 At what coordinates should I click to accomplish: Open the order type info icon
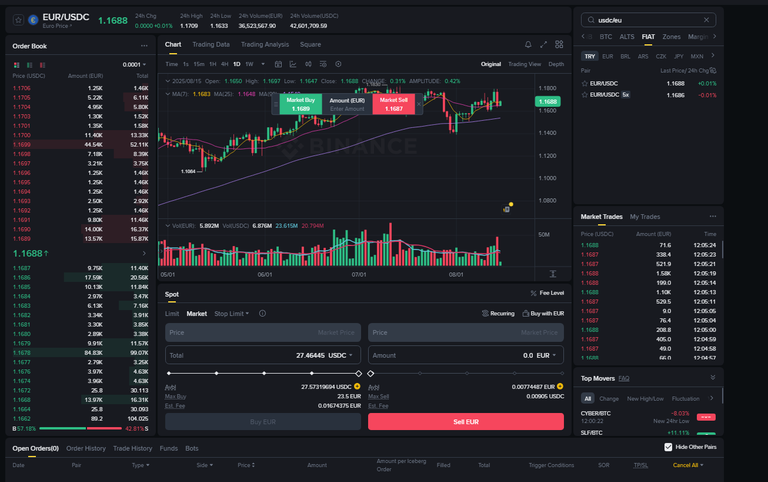[263, 313]
